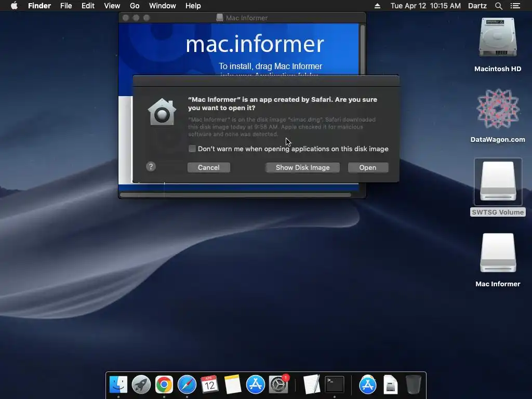Open the Applications folder in the Dock
Viewport: 532px width, 399px height.
point(368,384)
